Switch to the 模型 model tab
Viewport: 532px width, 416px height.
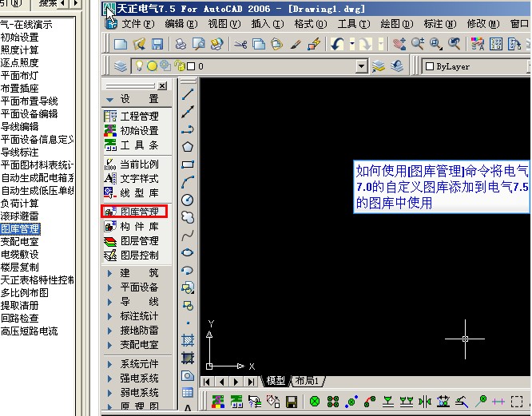pos(276,381)
